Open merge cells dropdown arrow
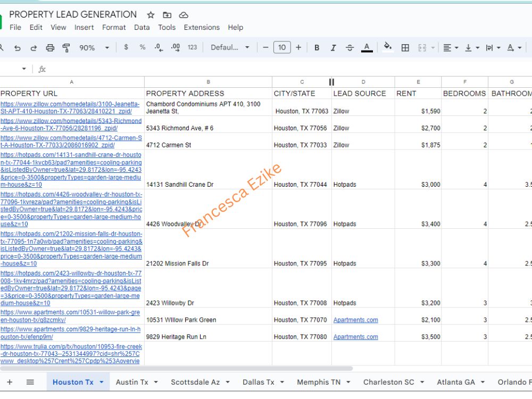Screen dimensions: 532x399 pos(433,48)
